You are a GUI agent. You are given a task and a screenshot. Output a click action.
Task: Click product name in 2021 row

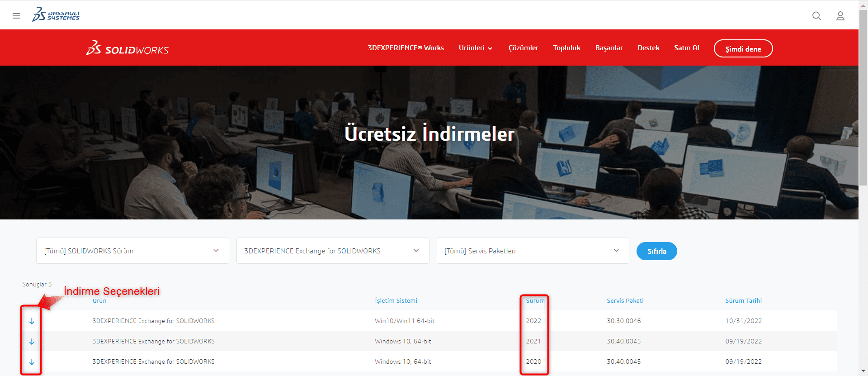point(154,342)
